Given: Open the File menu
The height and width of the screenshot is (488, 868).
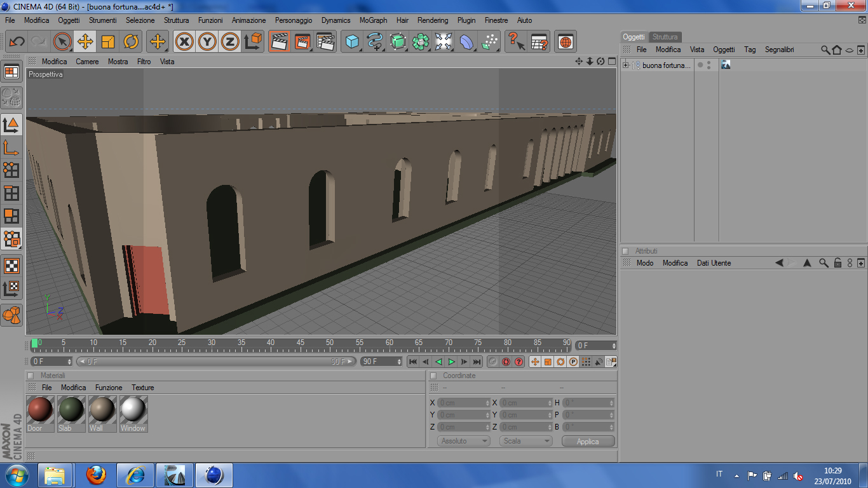Looking at the screenshot, I should (x=10, y=20).
